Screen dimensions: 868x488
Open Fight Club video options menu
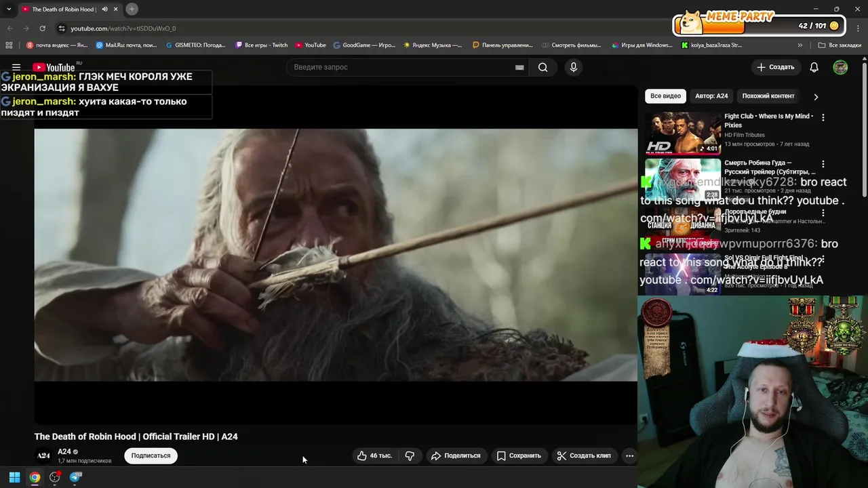823,117
